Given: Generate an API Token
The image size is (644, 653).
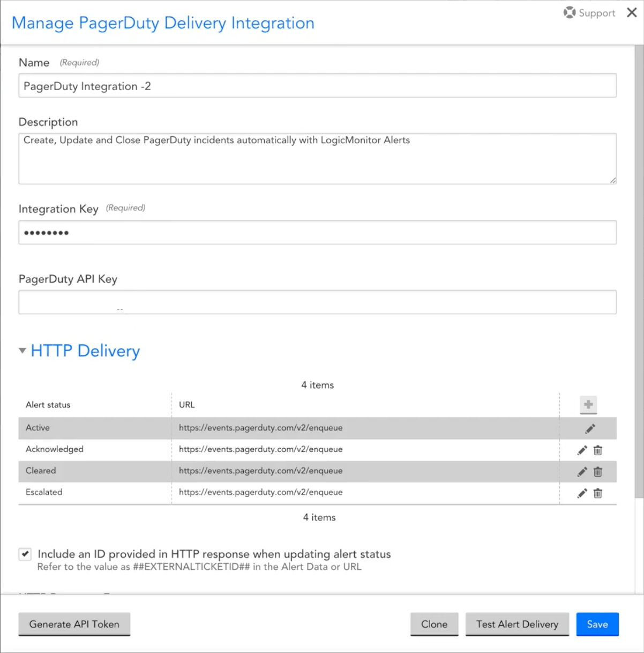Looking at the screenshot, I should tap(74, 624).
